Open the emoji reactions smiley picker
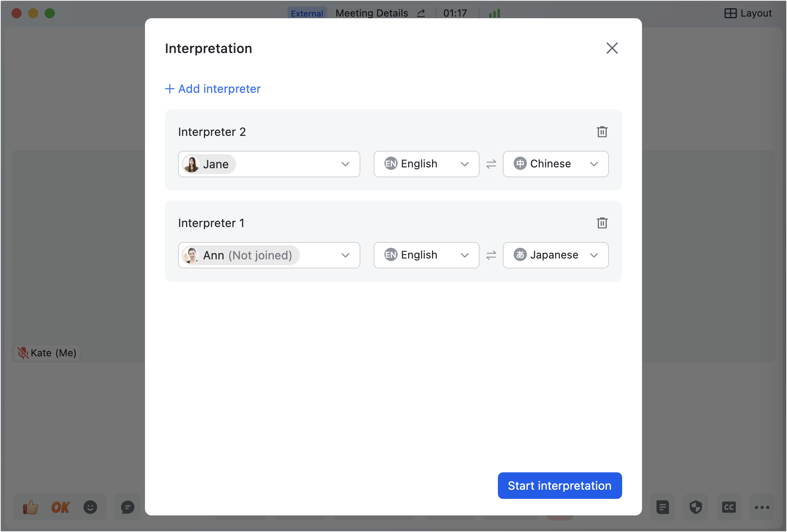Image resolution: width=787 pixels, height=532 pixels. click(91, 507)
